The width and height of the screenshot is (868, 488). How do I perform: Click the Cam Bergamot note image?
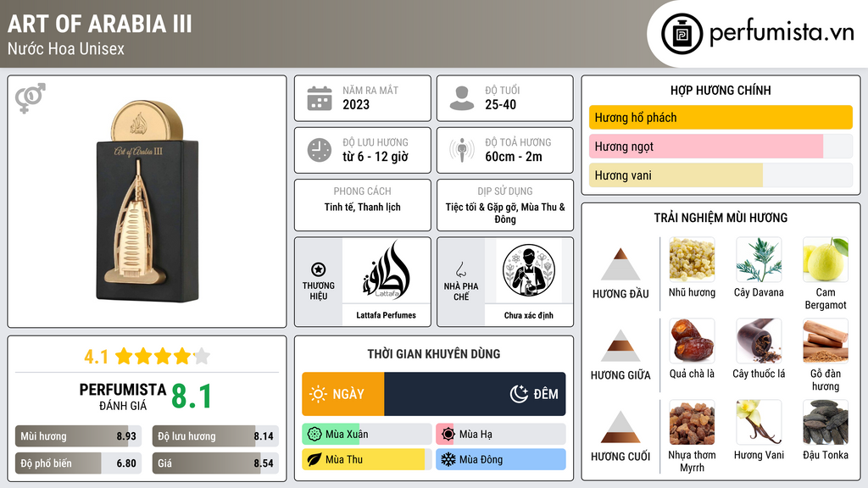(x=826, y=260)
